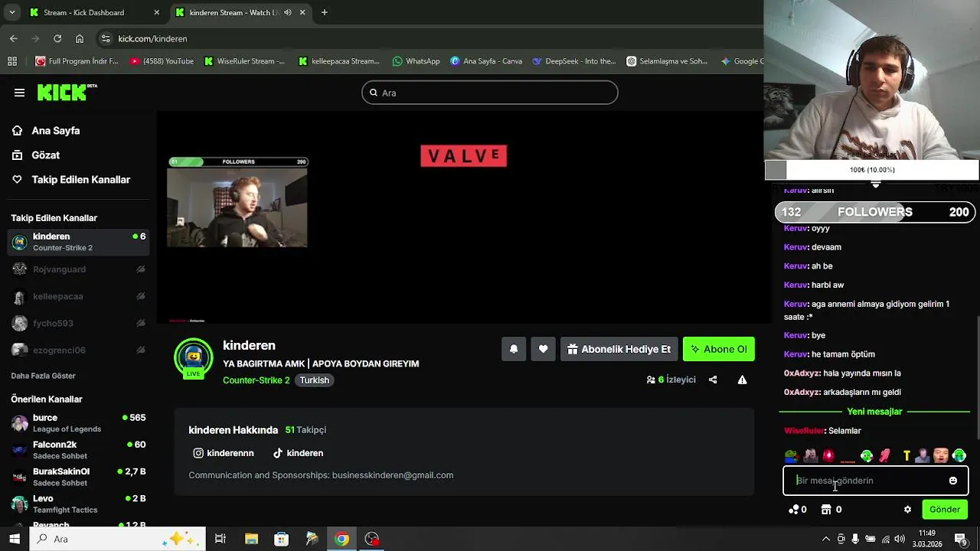Screen dimensions: 980x551
Task: Click the Turkish language tag
Action: coord(314,380)
